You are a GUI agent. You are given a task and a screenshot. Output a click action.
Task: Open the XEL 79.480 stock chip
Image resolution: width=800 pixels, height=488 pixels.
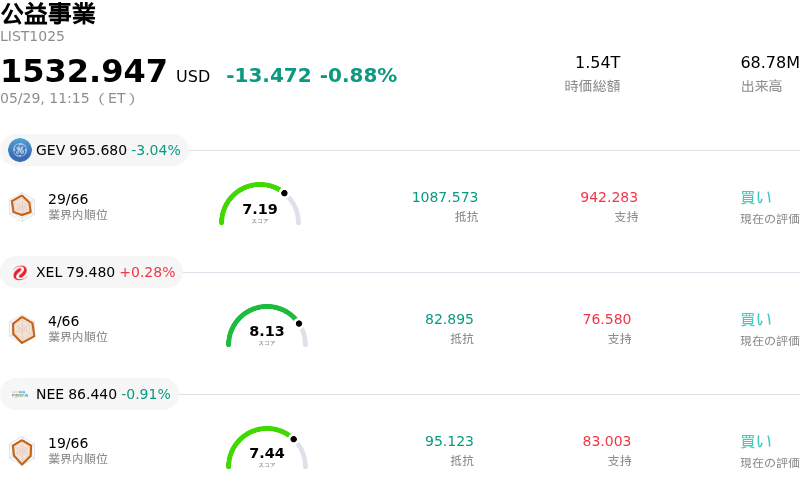[91, 272]
